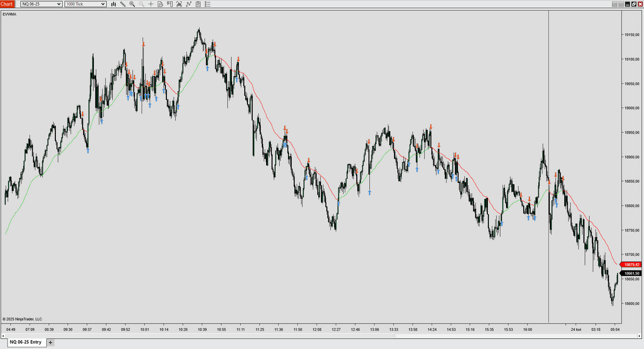Select the NQ 06-25 Entry tab
The image size is (644, 349).
click(x=25, y=342)
